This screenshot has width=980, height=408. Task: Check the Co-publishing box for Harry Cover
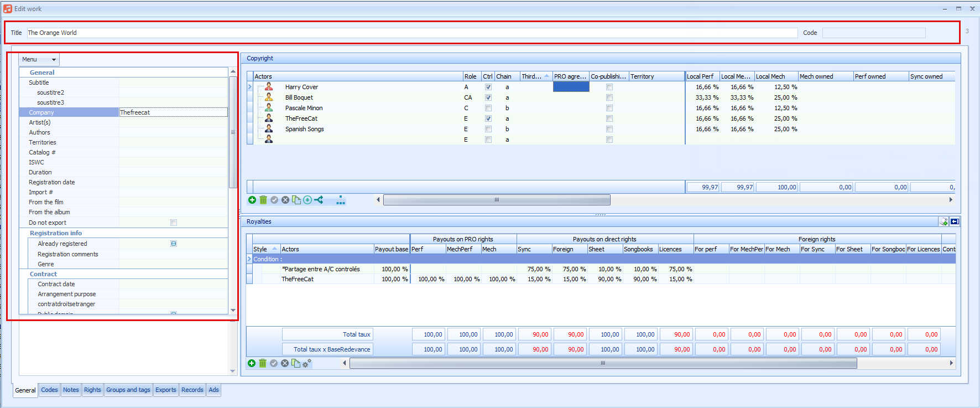[609, 87]
